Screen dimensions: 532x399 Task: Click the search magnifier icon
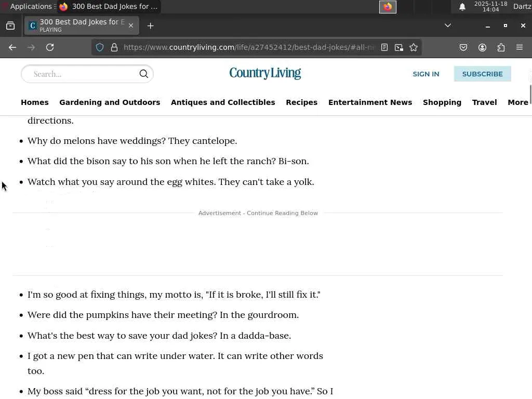click(x=144, y=74)
